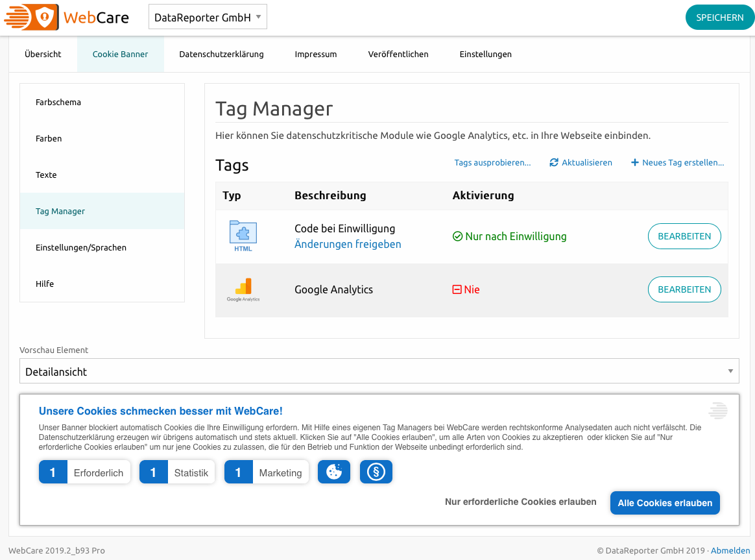The height and width of the screenshot is (560, 755).
Task: Click the cookie icon in banner preview
Action: coord(334,472)
